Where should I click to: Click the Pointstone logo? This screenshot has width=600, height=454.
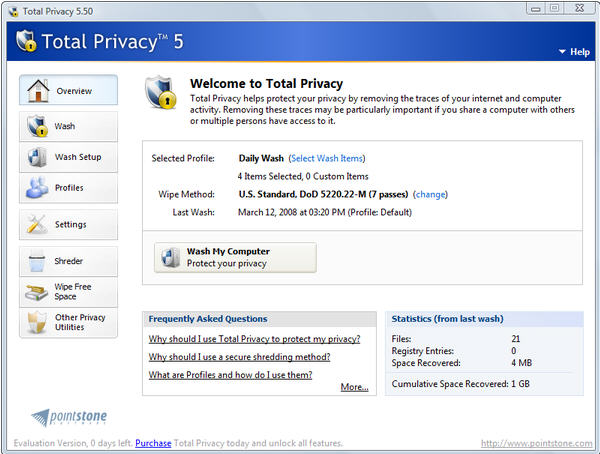(67, 417)
